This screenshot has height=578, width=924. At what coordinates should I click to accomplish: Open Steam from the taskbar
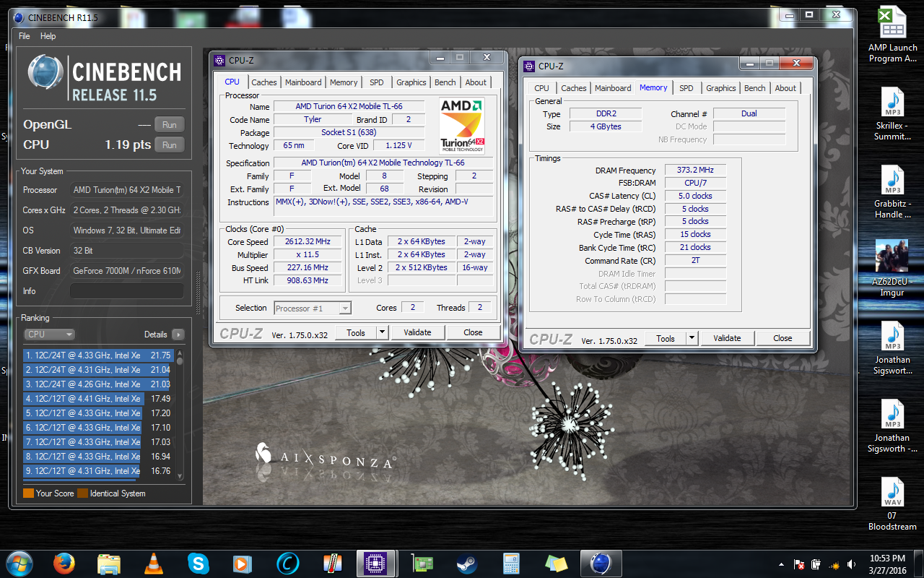tap(466, 563)
